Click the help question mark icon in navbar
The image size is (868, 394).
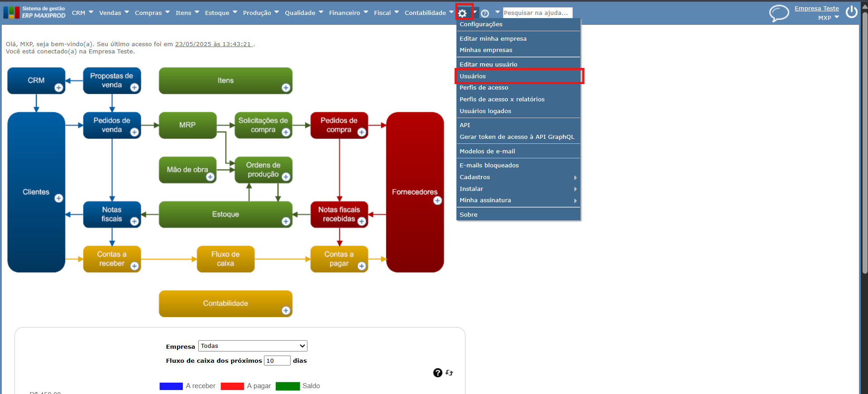[x=485, y=14]
